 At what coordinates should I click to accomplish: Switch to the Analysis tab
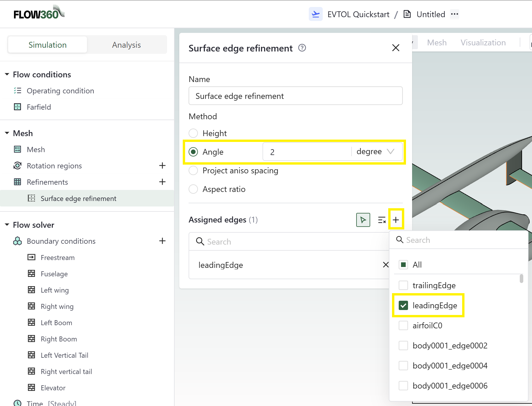pyautogui.click(x=126, y=45)
